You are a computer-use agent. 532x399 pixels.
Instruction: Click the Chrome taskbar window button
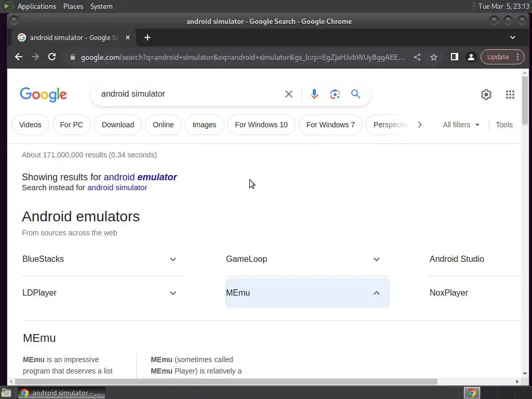61,393
